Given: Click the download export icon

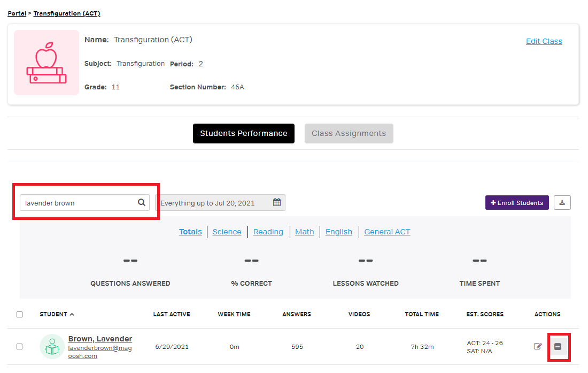Looking at the screenshot, I should click(x=562, y=202).
